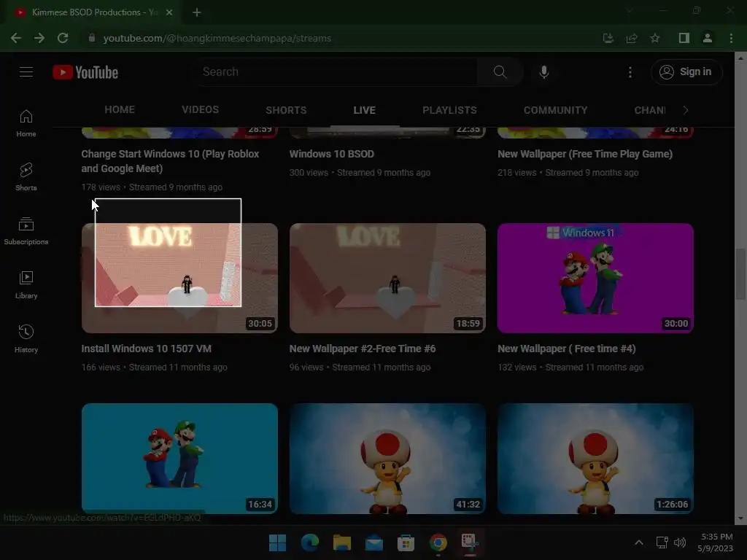Go to Home in the sidebar
Screen dimensions: 747x560
[26, 123]
